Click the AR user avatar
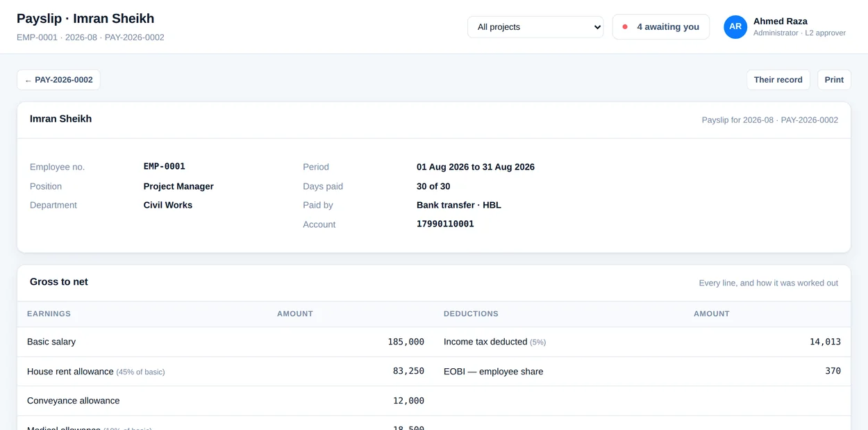 pos(735,27)
